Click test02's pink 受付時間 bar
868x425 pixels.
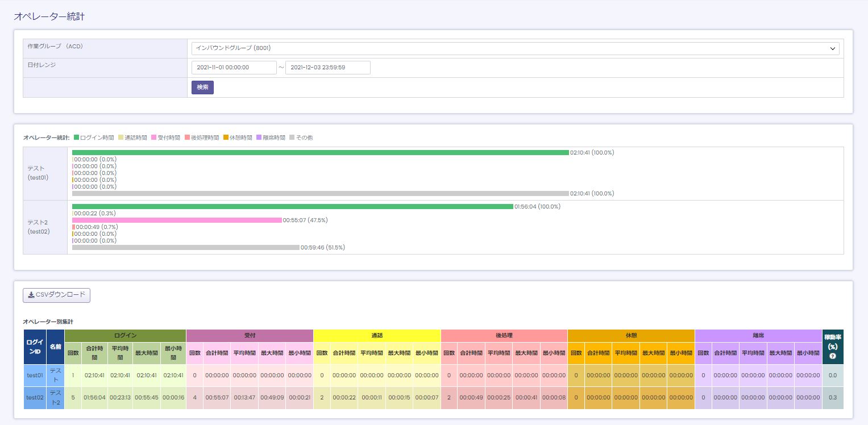177,220
